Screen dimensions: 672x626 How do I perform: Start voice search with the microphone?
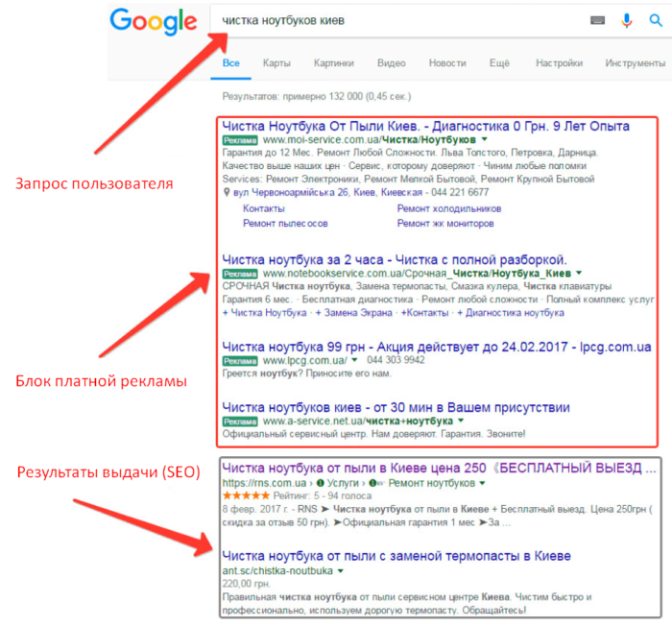point(627,20)
